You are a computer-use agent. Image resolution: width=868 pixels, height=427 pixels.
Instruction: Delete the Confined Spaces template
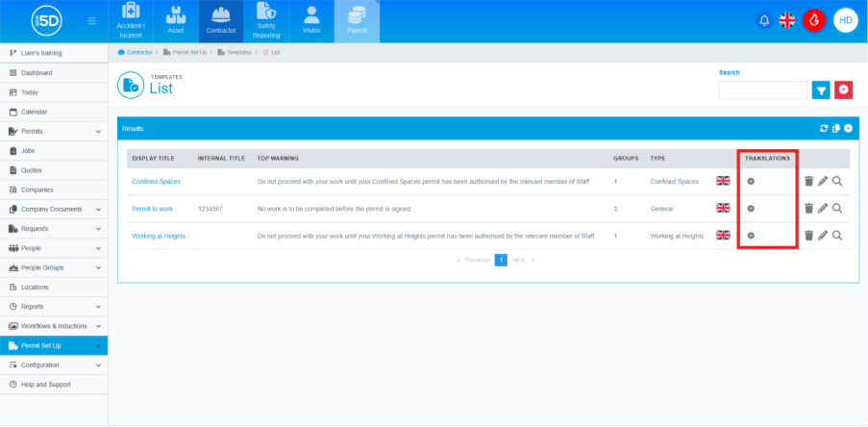[808, 181]
